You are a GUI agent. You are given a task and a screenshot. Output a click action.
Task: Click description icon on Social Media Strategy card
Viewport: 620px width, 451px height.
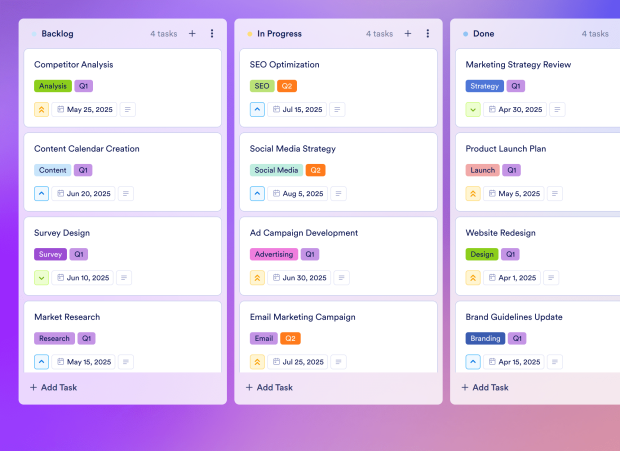(340, 193)
